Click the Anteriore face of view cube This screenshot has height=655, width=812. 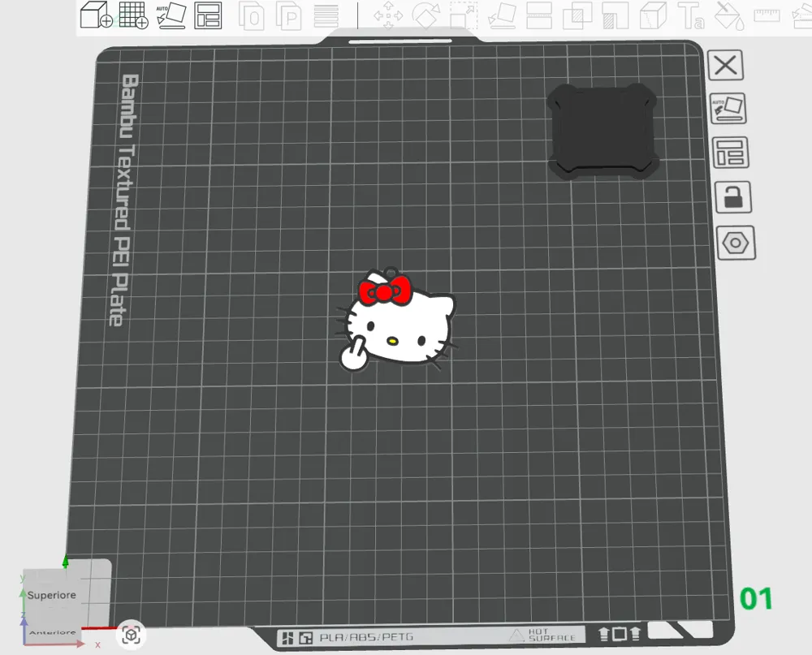click(52, 632)
